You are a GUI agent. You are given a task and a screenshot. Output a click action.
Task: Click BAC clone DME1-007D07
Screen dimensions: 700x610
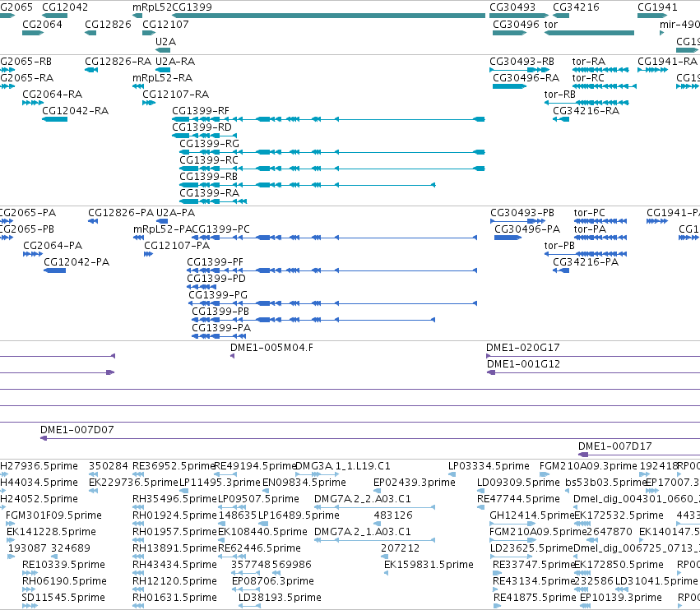[x=77, y=430]
